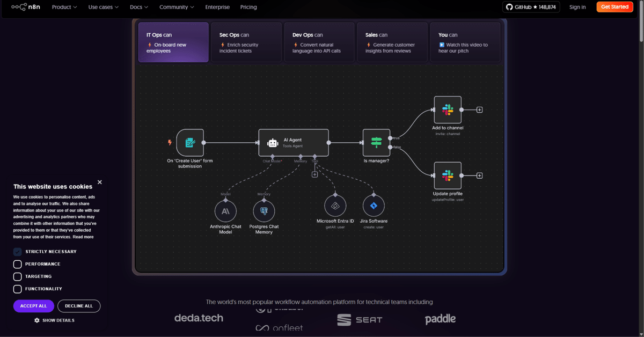
Task: Click the 'Read more' cookie link
Action: pyautogui.click(x=83, y=237)
